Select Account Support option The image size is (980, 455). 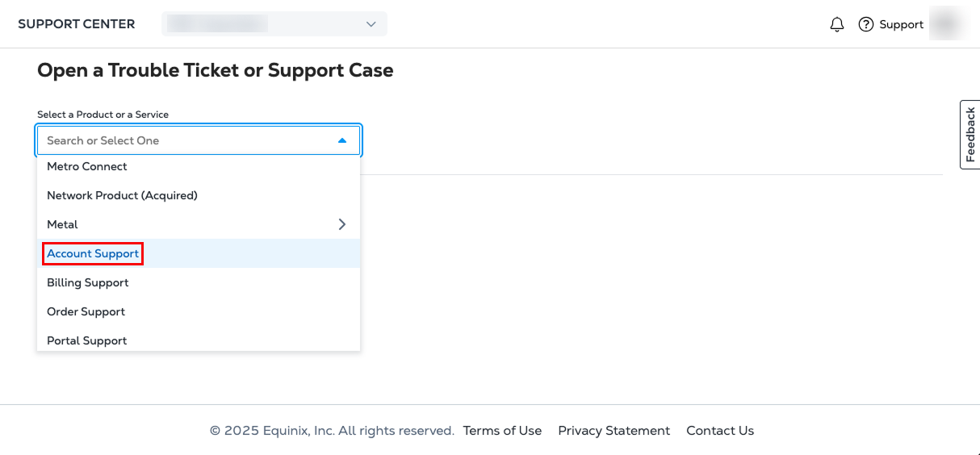tap(93, 253)
